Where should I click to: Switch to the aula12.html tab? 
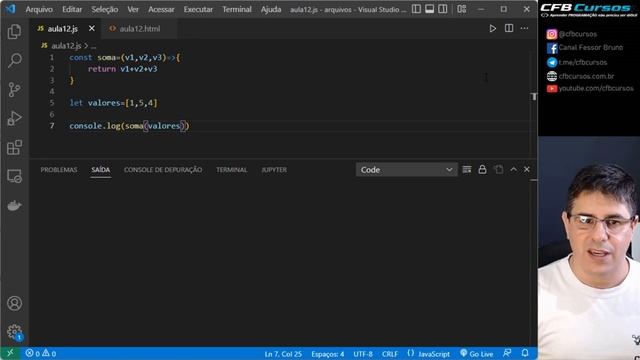[x=139, y=29]
